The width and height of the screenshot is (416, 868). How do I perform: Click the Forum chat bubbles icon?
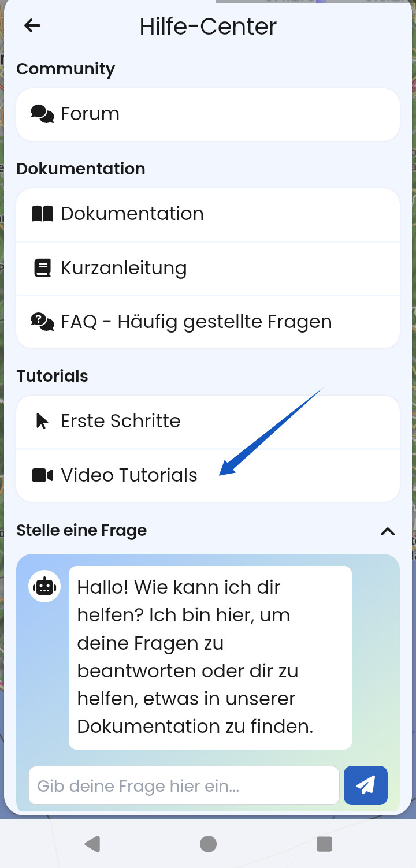[x=42, y=114]
